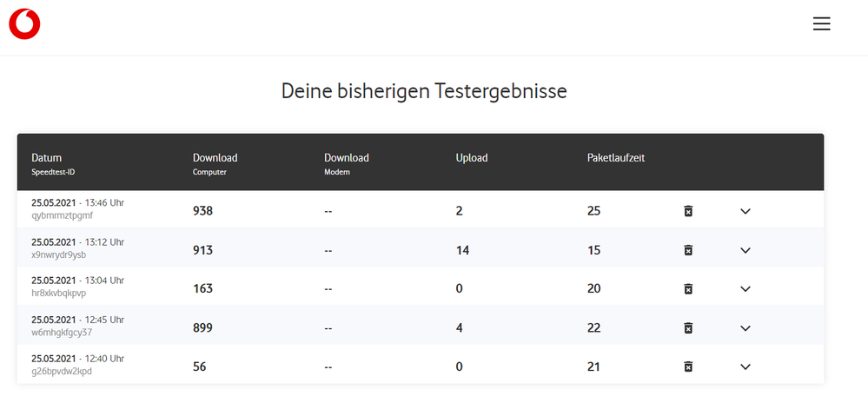Select speedtest ID qybmrmztpgmf
The height and width of the screenshot is (416, 868).
point(62,216)
